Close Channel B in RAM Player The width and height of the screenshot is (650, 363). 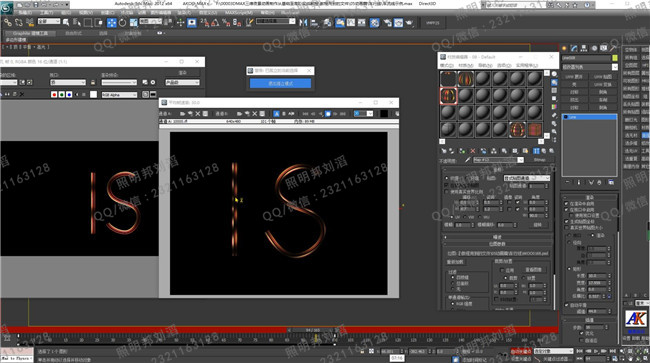pyautogui.click(x=255, y=114)
